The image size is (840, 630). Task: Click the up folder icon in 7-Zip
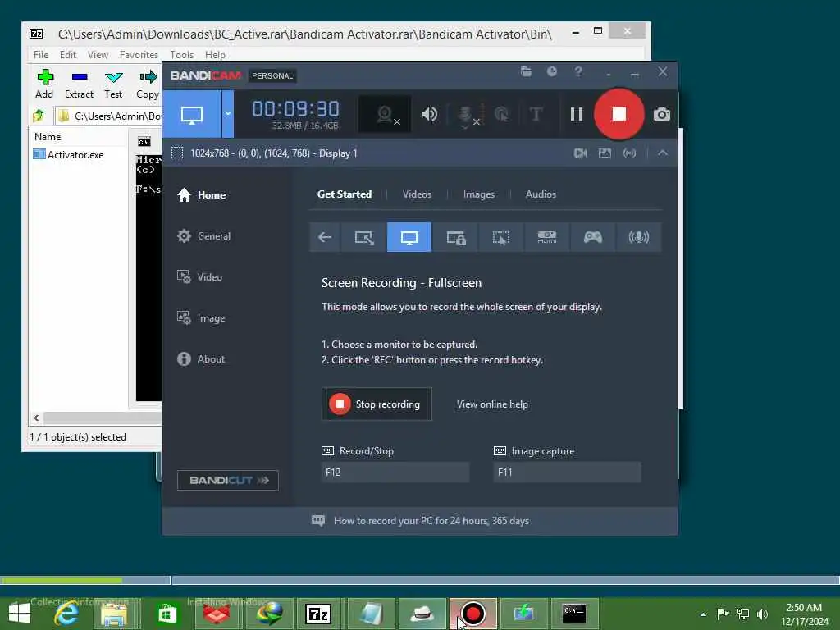click(39, 116)
